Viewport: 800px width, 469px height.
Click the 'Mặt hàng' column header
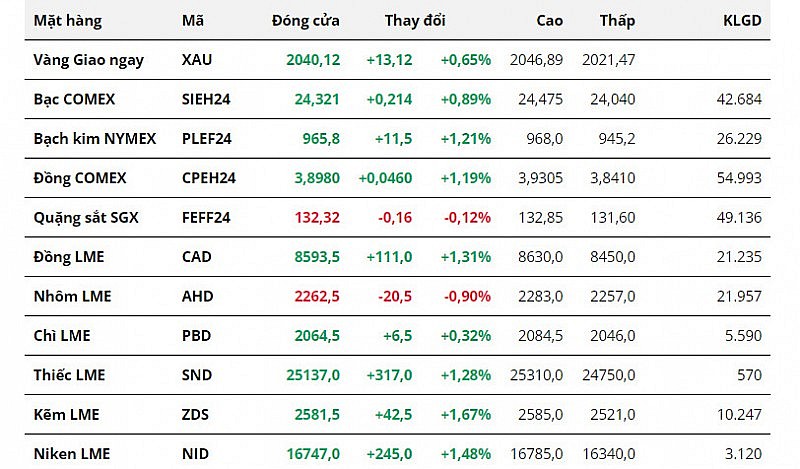[x=67, y=20]
